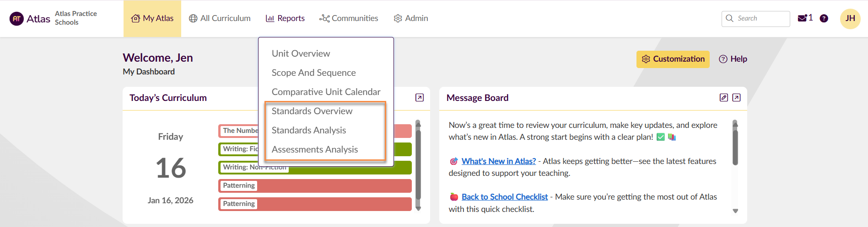Expand the Message Board panel icon

click(736, 98)
